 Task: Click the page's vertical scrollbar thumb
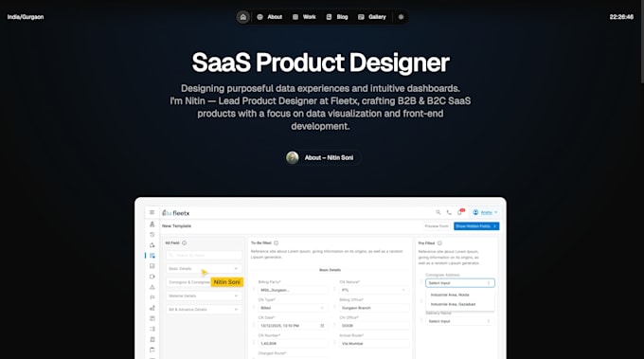click(x=642, y=41)
